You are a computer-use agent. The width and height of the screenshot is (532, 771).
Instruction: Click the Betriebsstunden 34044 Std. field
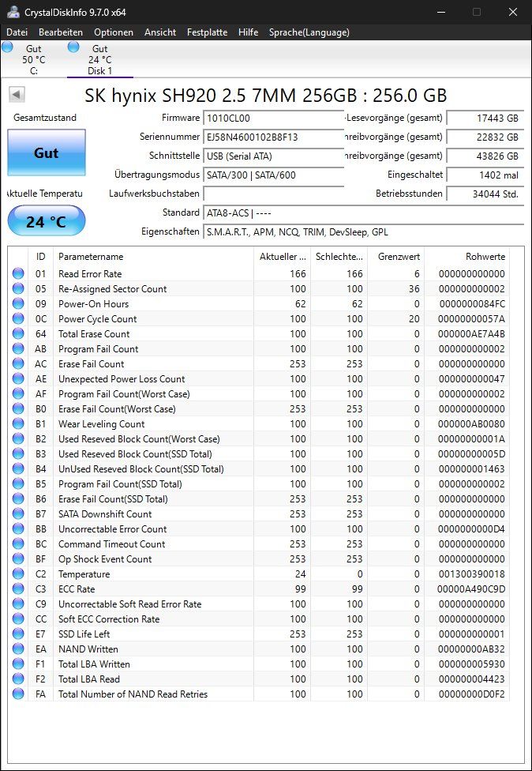pyautogui.click(x=485, y=194)
